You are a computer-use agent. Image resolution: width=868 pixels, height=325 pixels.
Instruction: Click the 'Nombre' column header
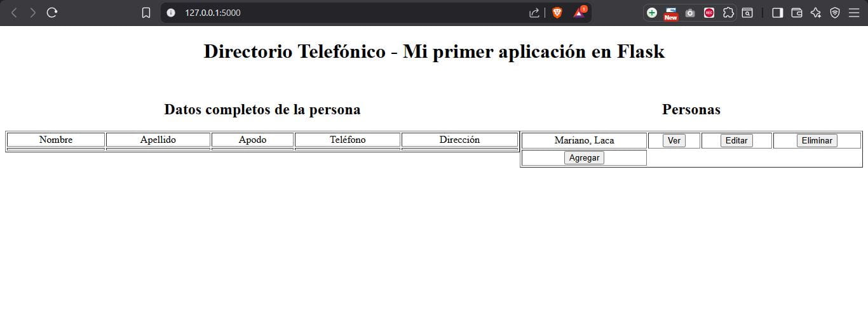[x=56, y=140]
